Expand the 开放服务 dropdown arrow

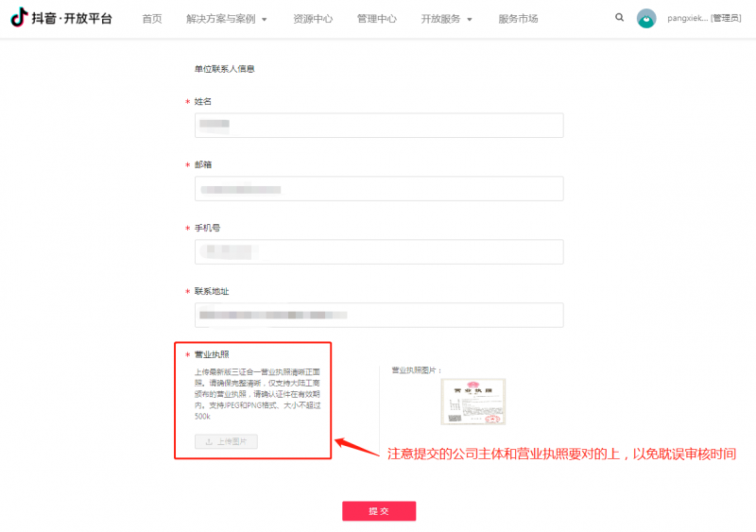tap(470, 19)
